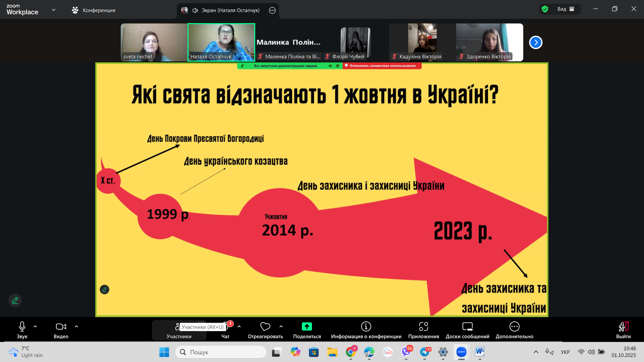Expand audio settings arrow beside Звук
The width and height of the screenshot is (644, 362).
(35, 326)
